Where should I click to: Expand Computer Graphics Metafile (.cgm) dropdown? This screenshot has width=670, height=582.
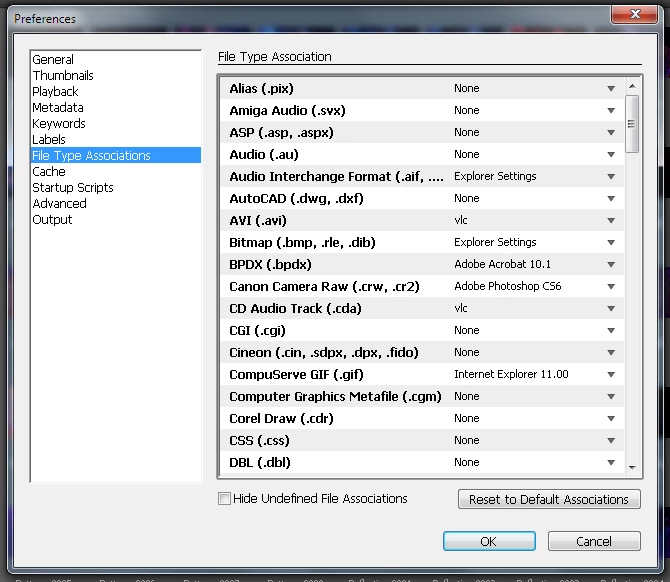[611, 397]
